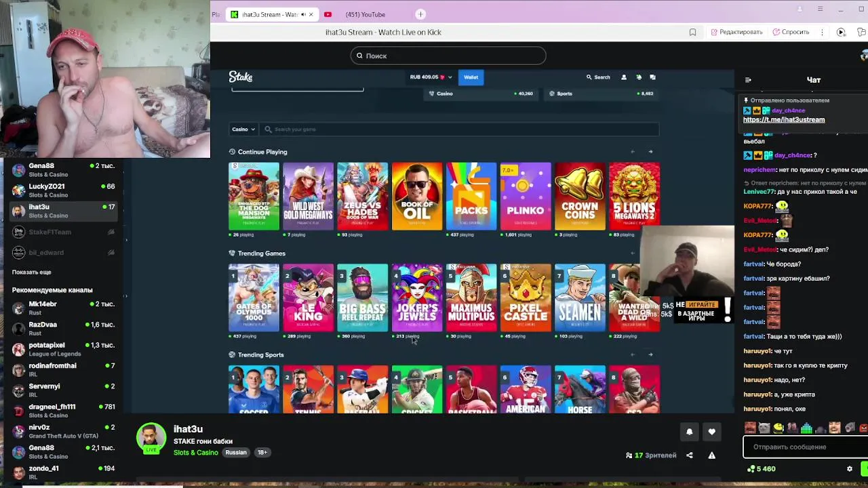Report stream with warning triangle
Viewport: 868px width, 488px height.
click(712, 455)
